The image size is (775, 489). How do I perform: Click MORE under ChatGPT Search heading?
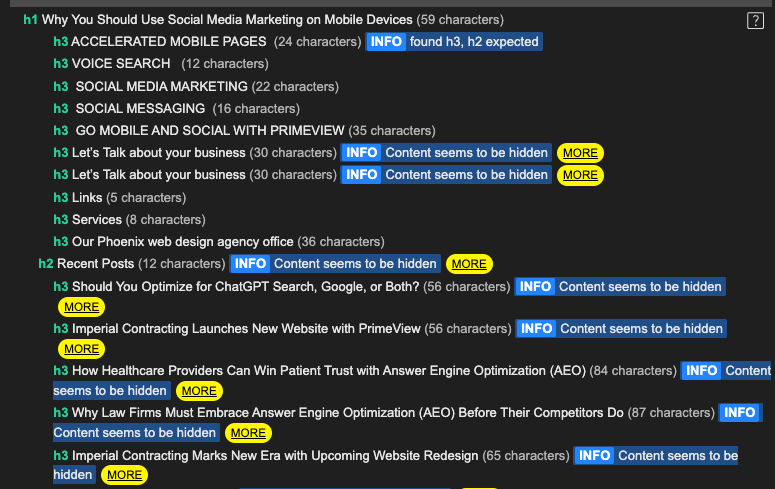(x=82, y=307)
